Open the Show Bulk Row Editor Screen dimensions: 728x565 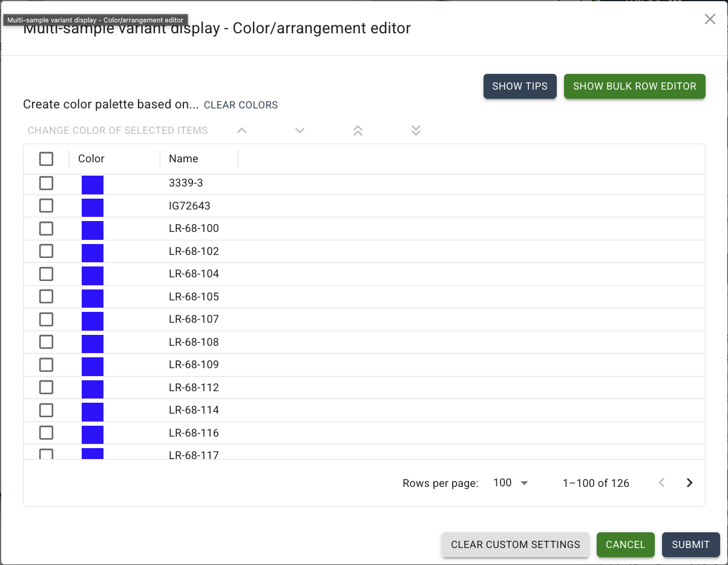[634, 86]
